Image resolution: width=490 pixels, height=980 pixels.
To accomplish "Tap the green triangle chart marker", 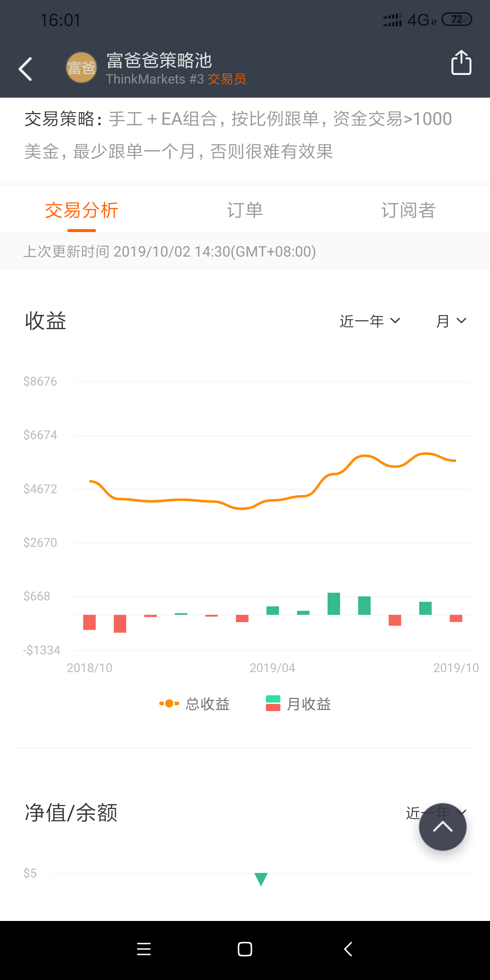I will [x=261, y=879].
